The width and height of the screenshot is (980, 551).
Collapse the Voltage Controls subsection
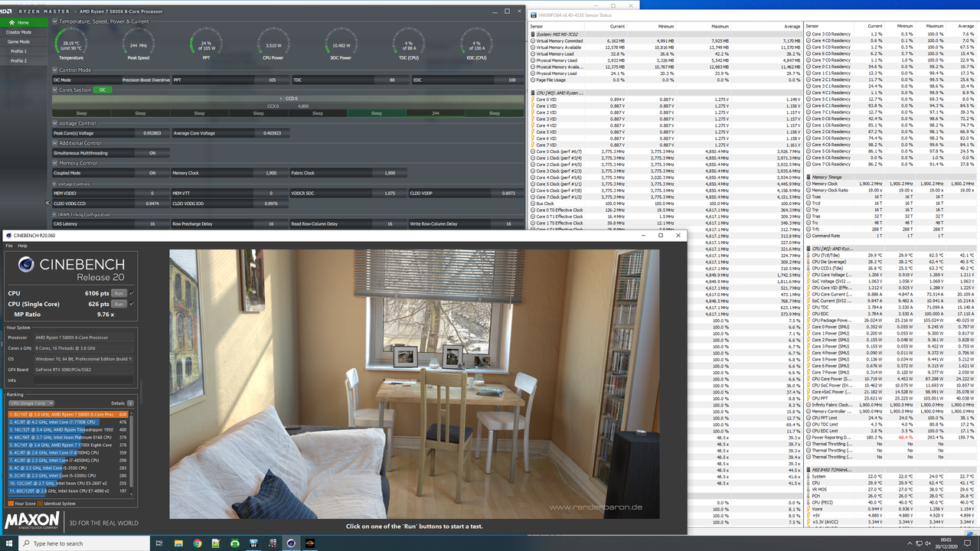click(55, 184)
